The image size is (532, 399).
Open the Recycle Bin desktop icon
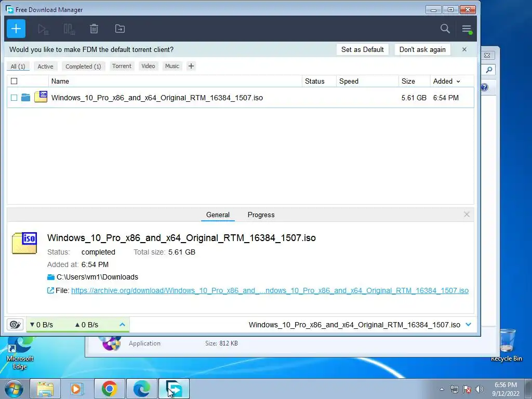(507, 345)
